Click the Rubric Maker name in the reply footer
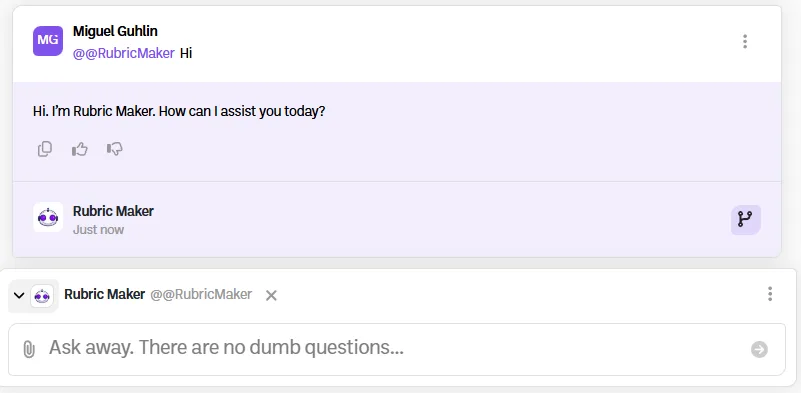The height and width of the screenshot is (393, 801). point(113,211)
